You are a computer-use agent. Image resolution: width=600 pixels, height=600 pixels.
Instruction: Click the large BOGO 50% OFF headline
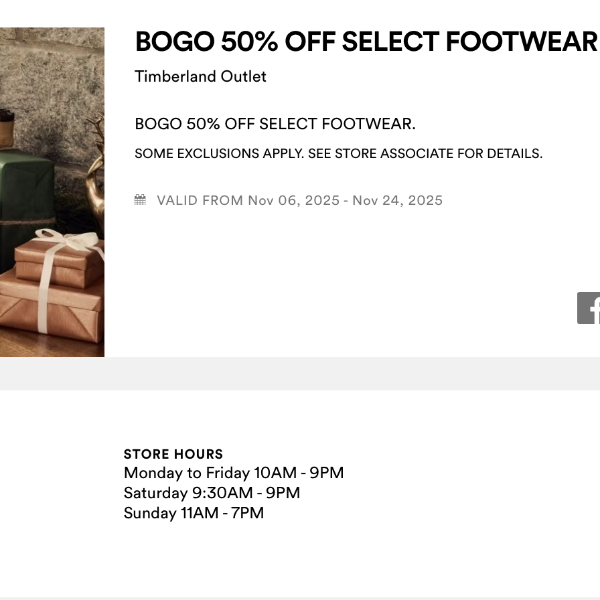[365, 42]
